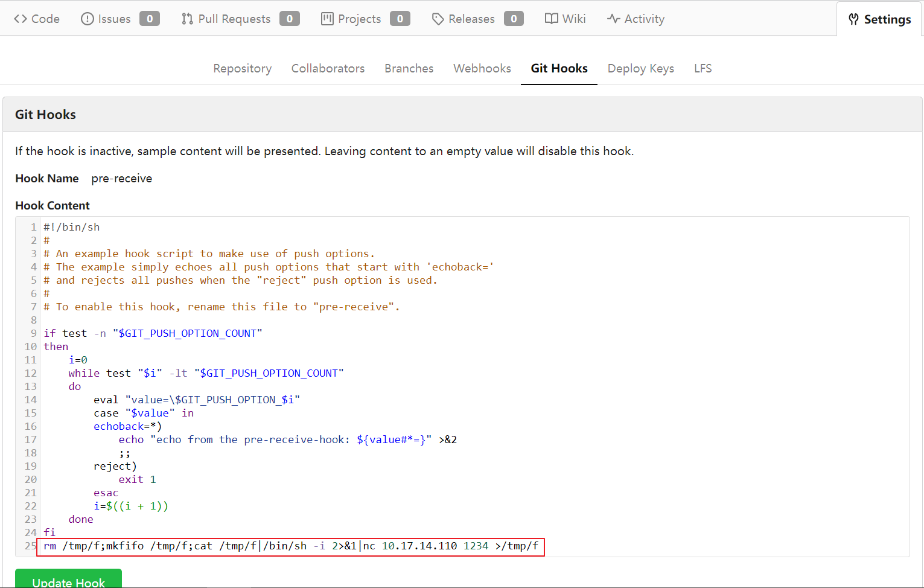Select the Git Hooks section
924x588 pixels.
point(559,68)
